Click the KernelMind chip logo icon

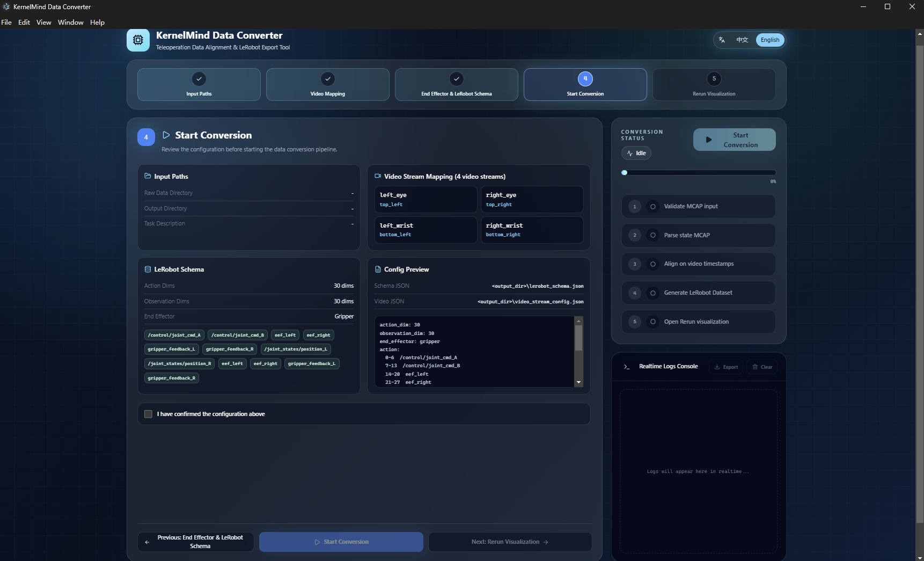point(138,40)
